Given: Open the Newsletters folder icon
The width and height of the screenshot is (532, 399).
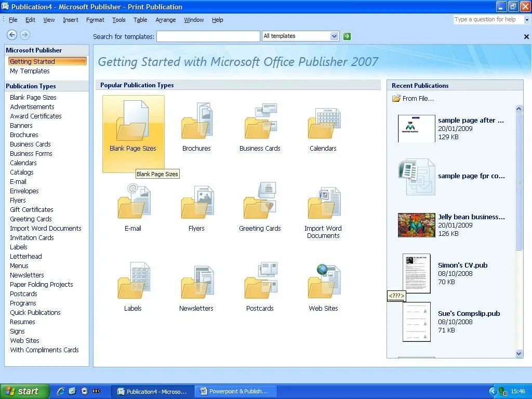Looking at the screenshot, I should click(x=197, y=282).
